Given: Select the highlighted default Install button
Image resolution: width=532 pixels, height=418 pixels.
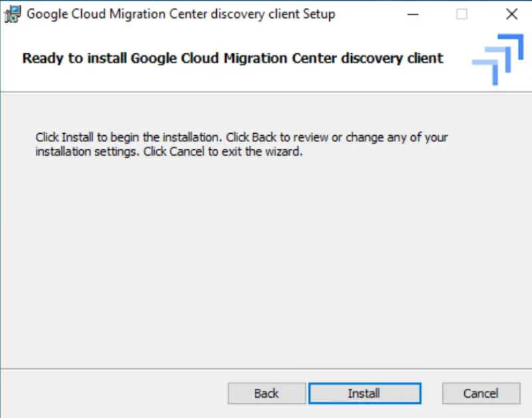Looking at the screenshot, I should (x=365, y=393).
